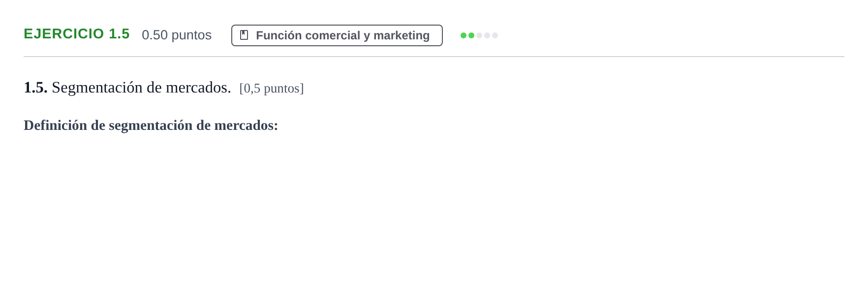The height and width of the screenshot is (307, 868).
Task: Click the first green difficulty dot
Action: tap(464, 35)
